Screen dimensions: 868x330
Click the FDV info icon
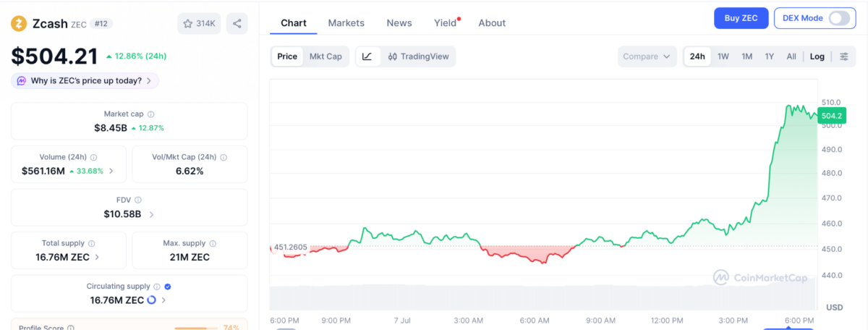point(138,200)
